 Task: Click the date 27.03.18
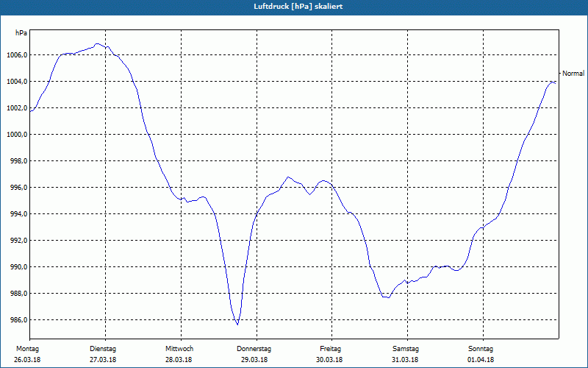103,360
